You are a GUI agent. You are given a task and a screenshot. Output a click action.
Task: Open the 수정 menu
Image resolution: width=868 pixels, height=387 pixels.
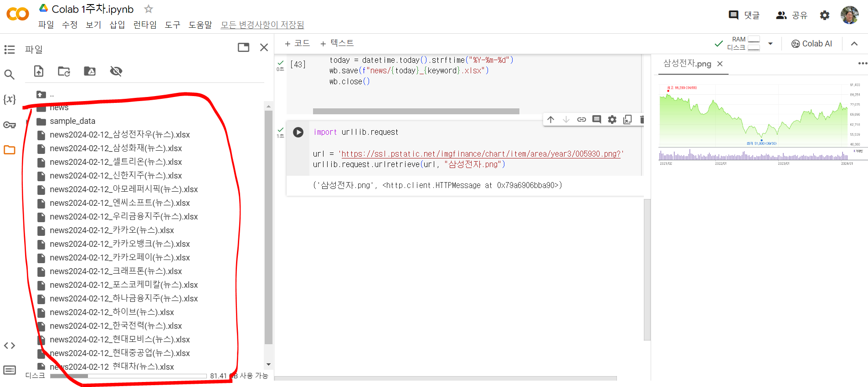pyautogui.click(x=70, y=25)
